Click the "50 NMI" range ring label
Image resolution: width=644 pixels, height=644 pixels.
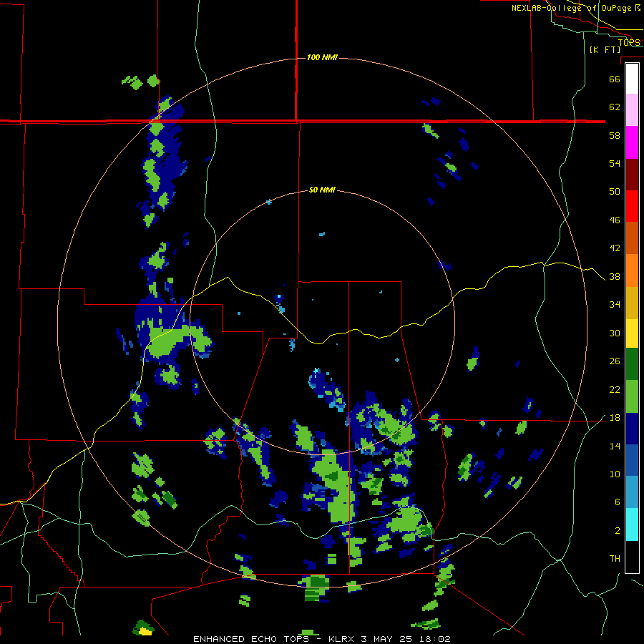click(323, 190)
